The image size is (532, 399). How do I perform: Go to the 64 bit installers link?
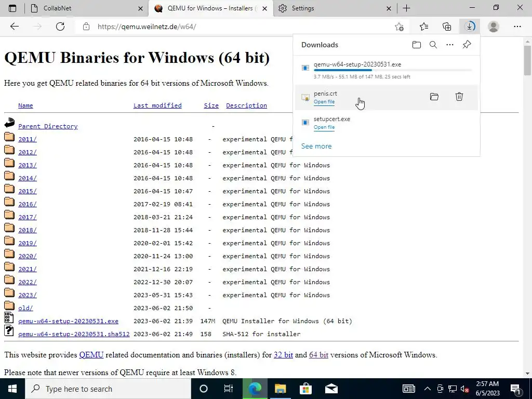[x=318, y=355]
